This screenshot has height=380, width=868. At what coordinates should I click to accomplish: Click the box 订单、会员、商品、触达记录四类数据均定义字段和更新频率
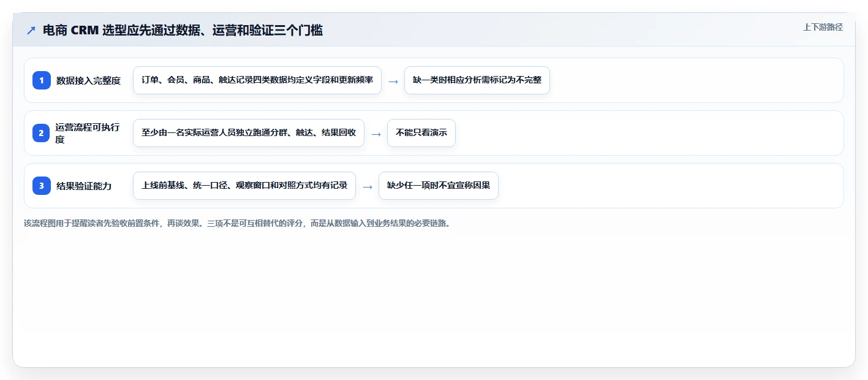click(x=257, y=80)
